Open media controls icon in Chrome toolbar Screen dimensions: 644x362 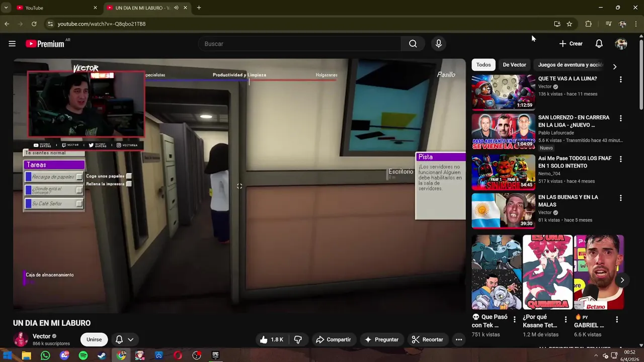point(608,24)
